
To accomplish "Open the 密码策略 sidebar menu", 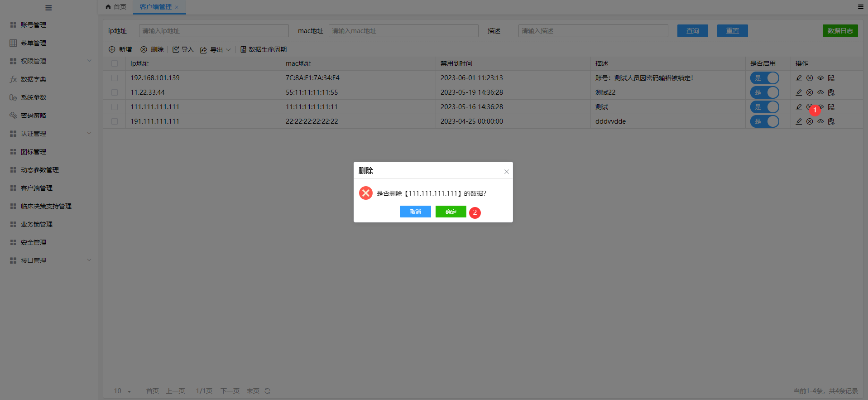I will click(x=34, y=116).
